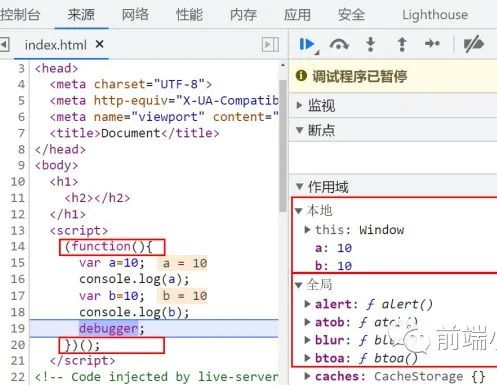Set breakpoint at line number 16
497x385 pixels.
[x=18, y=279]
